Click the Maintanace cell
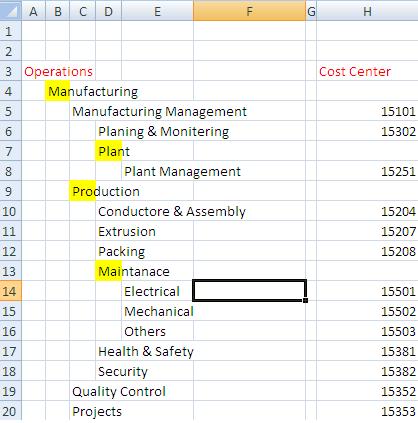The image size is (418, 423). click(134, 271)
